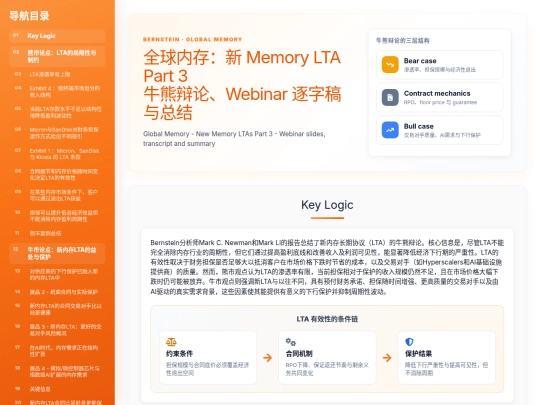Image resolution: width=540 pixels, height=405 pixels.
Task: Click the blue Bull case trend-up icon
Action: point(390,130)
